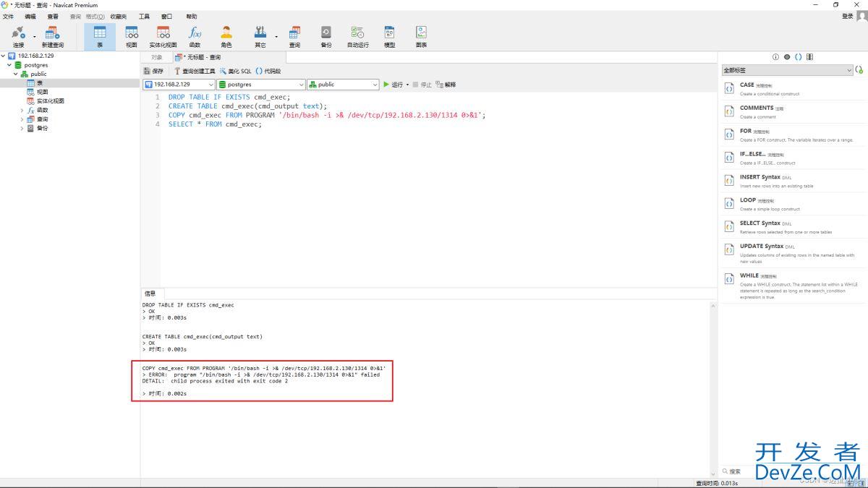Select the code snippets parentheses icon
This screenshot has width=868, height=488.
(799, 57)
